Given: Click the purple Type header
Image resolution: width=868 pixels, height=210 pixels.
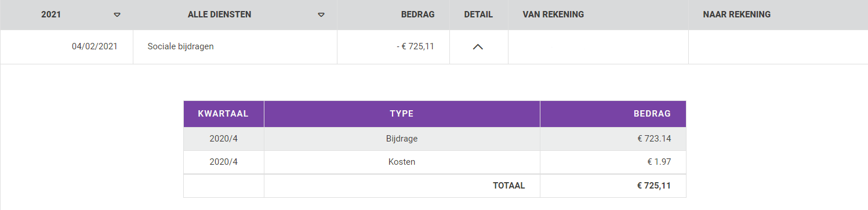Looking at the screenshot, I should tap(402, 114).
